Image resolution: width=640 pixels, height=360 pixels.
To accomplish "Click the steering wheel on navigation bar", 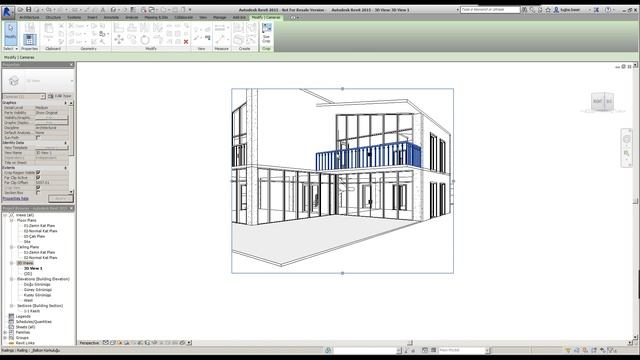I will point(627,139).
